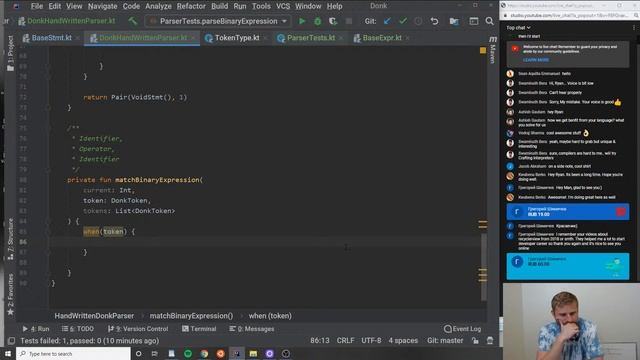The width and height of the screenshot is (640, 360).
Task: Change the CRLF line separator
Action: point(345,340)
